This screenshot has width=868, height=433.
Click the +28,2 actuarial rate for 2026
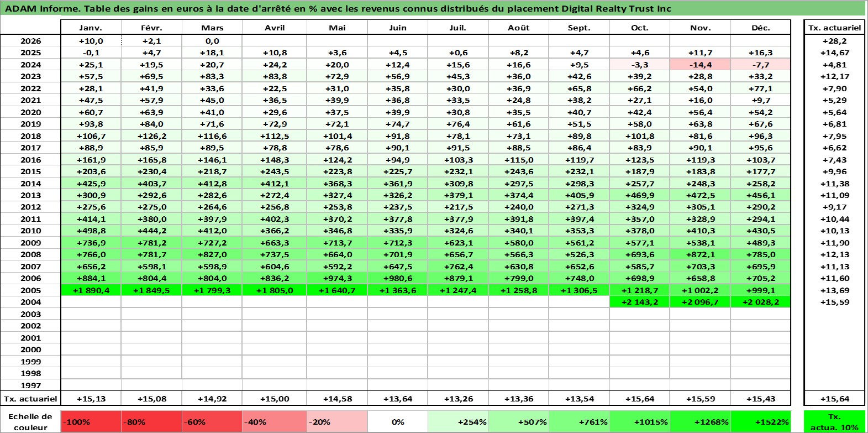tap(834, 41)
